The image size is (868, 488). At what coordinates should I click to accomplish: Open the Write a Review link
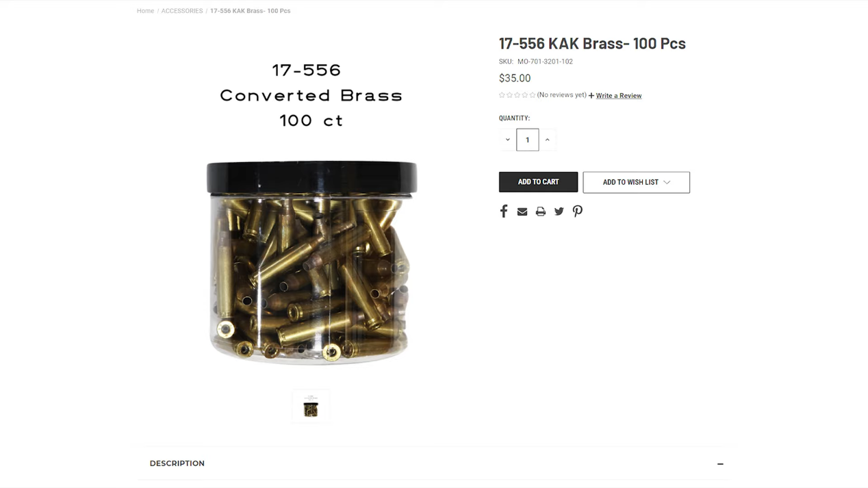(619, 96)
